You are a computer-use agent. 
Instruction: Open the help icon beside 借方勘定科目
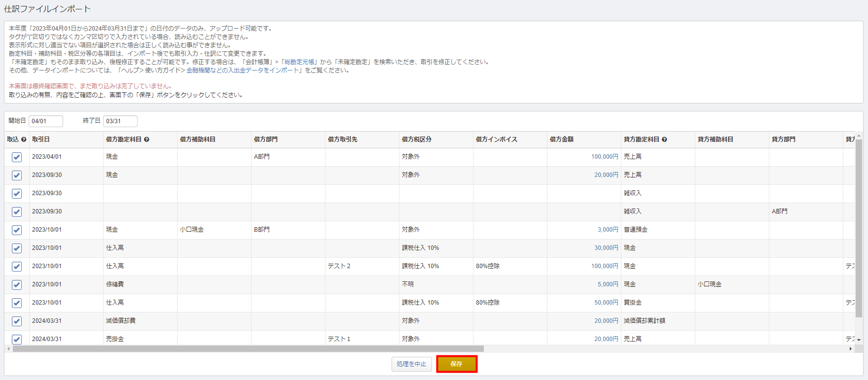pos(146,139)
